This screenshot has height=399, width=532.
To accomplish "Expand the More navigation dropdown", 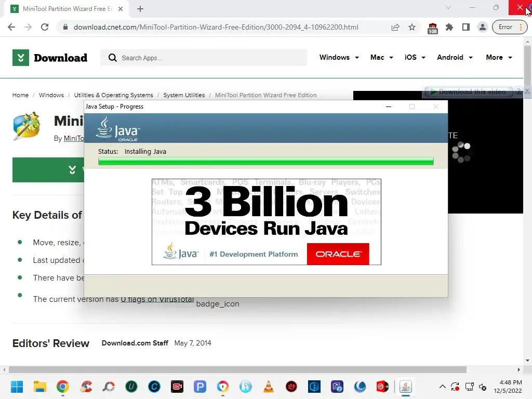I will click(499, 57).
